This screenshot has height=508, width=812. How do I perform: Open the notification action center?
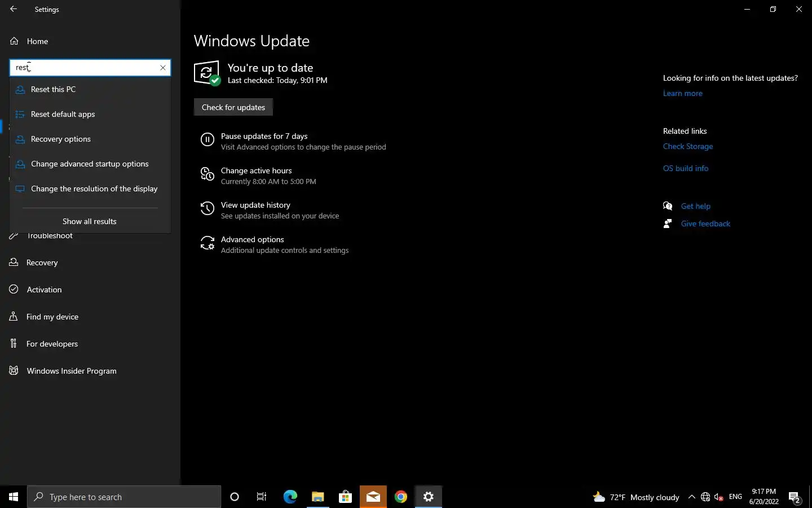click(795, 497)
